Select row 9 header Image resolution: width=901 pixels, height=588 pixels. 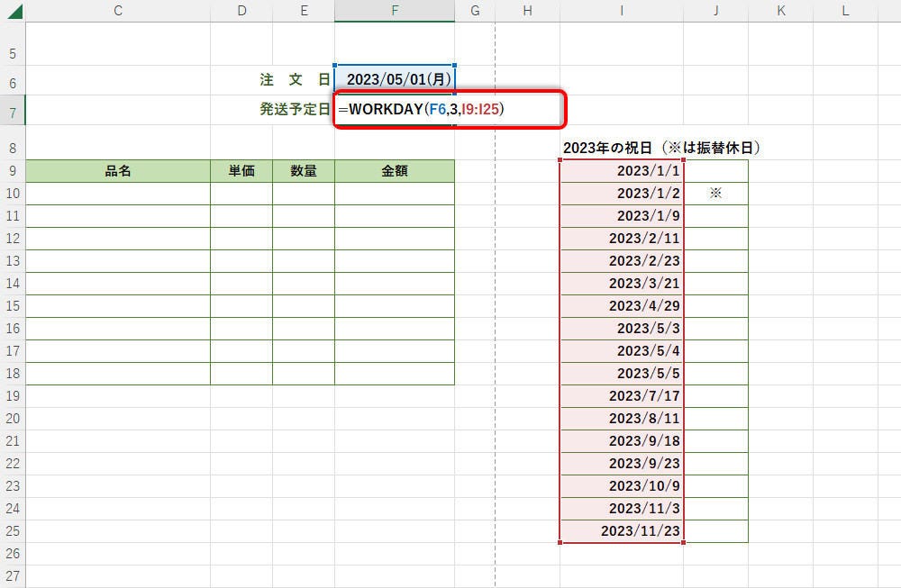click(13, 171)
